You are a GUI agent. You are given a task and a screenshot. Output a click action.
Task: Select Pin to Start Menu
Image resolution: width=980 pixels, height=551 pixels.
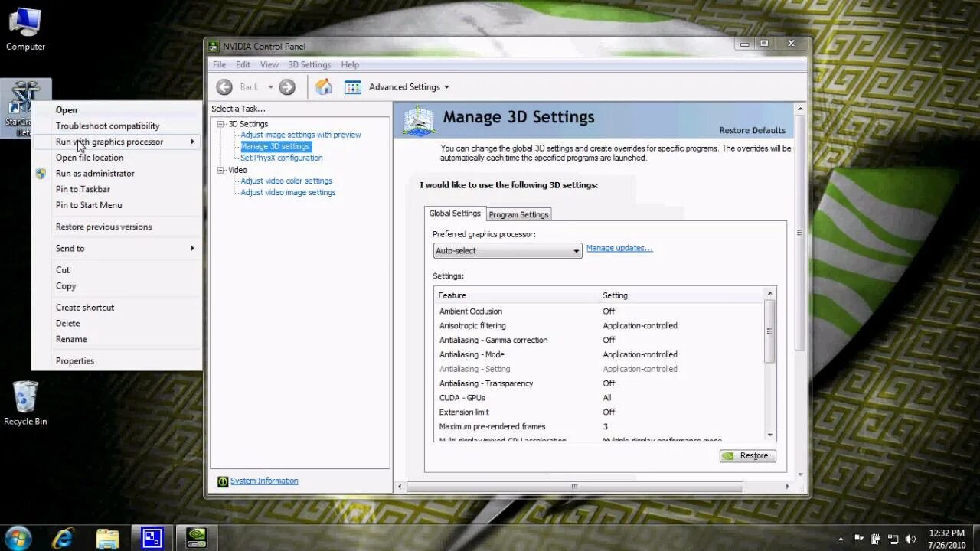(116, 205)
